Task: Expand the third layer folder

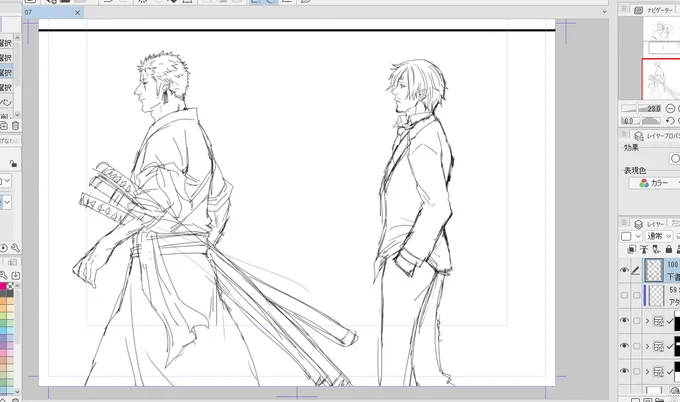Action: click(x=647, y=372)
